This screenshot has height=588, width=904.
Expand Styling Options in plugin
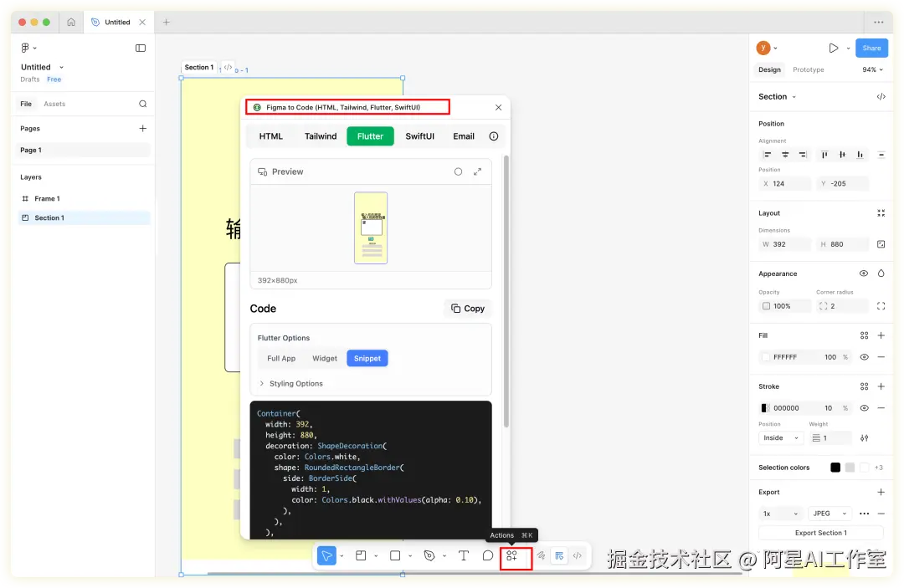[x=291, y=384]
